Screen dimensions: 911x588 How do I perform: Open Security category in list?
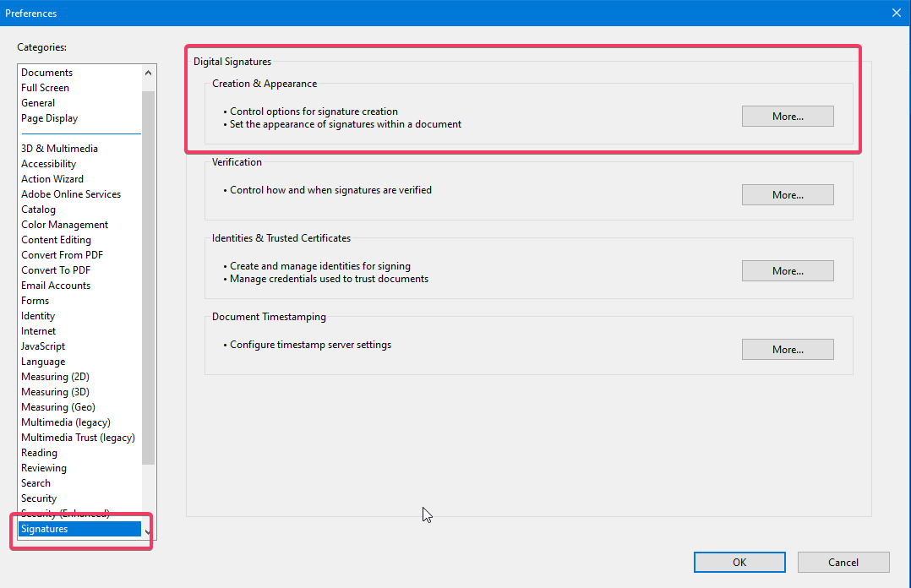[x=39, y=498]
